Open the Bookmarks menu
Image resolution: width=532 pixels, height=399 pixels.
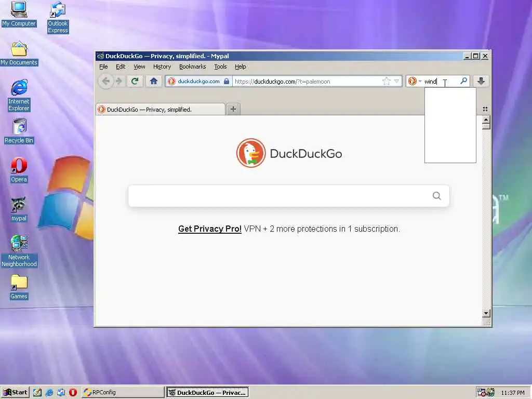click(192, 66)
